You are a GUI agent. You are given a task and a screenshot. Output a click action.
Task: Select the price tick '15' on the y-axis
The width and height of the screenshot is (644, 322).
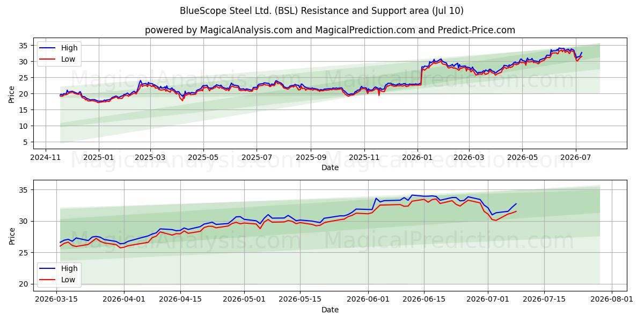coord(25,110)
